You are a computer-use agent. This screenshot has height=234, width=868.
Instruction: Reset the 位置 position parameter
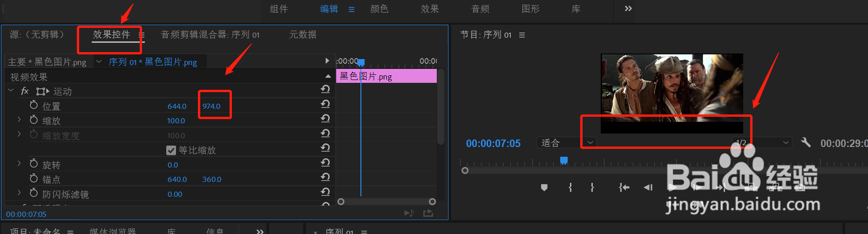pos(325,104)
